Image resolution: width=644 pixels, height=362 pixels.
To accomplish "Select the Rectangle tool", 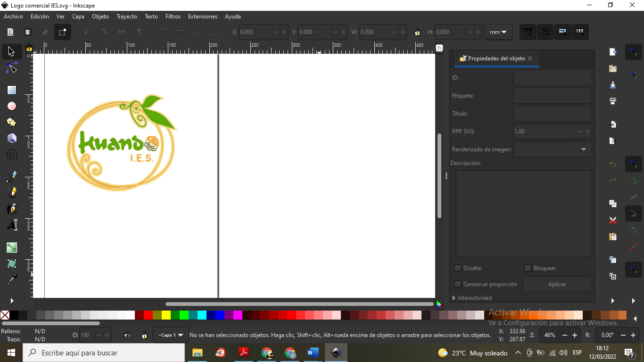I will pyautogui.click(x=12, y=90).
